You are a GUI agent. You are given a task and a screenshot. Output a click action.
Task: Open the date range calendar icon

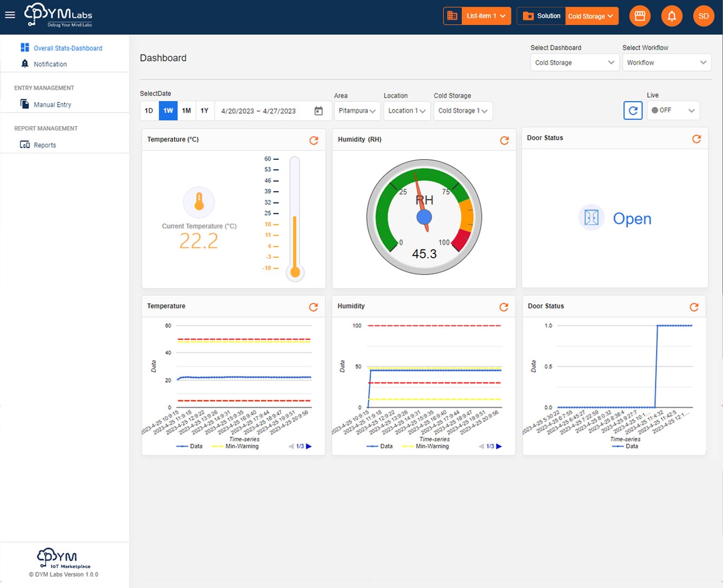pyautogui.click(x=319, y=111)
